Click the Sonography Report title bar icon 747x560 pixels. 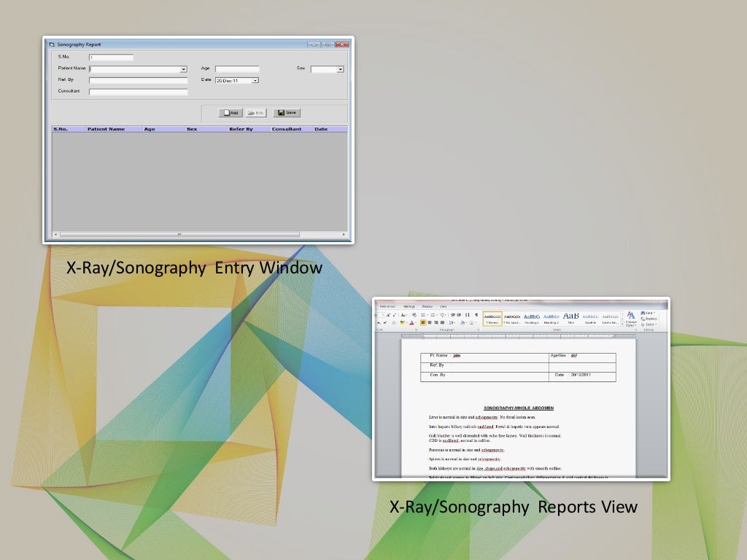point(52,44)
